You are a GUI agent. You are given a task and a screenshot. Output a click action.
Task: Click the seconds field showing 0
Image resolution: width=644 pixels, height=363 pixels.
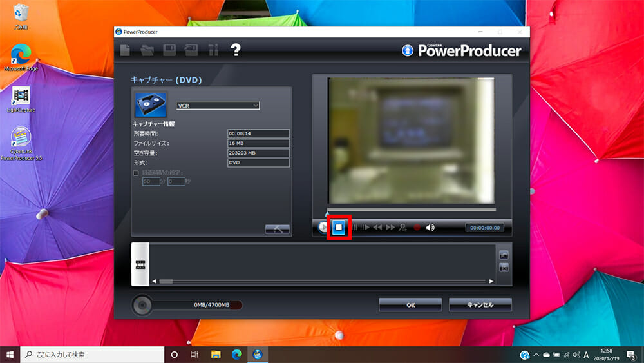(x=176, y=181)
